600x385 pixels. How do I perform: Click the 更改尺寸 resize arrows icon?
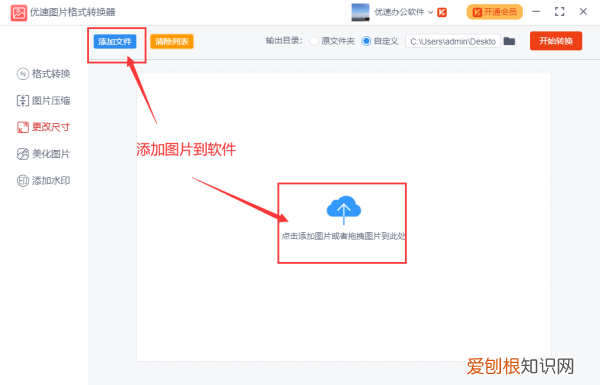23,127
